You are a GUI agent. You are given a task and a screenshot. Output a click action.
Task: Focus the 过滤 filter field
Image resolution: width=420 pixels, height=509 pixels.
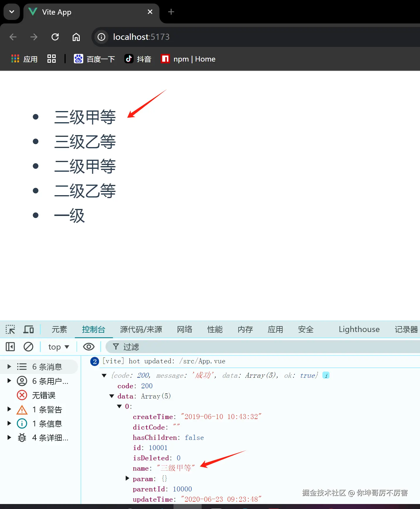(263, 347)
